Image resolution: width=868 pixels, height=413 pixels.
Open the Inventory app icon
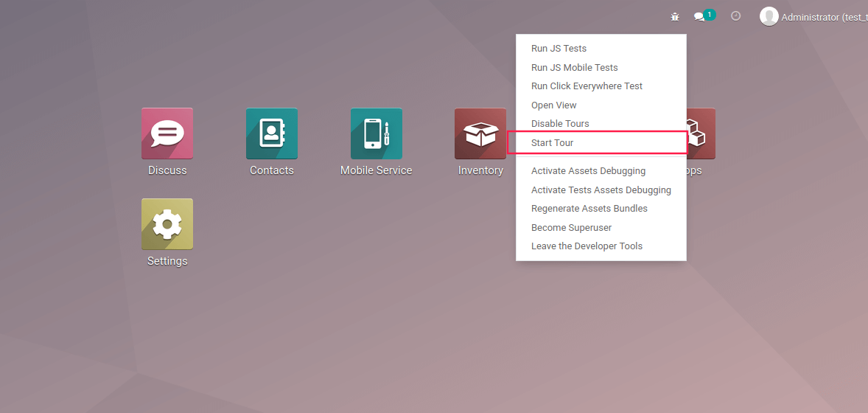(x=480, y=133)
